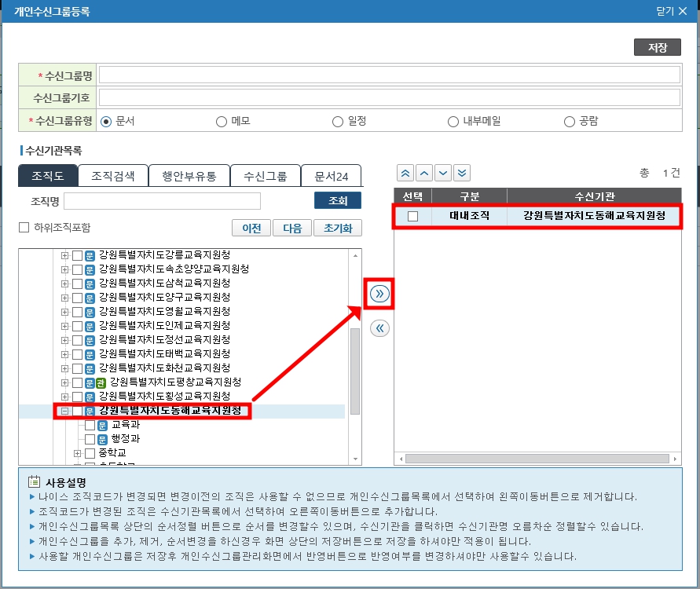Click the 수신그룹명 input field

coord(390,75)
